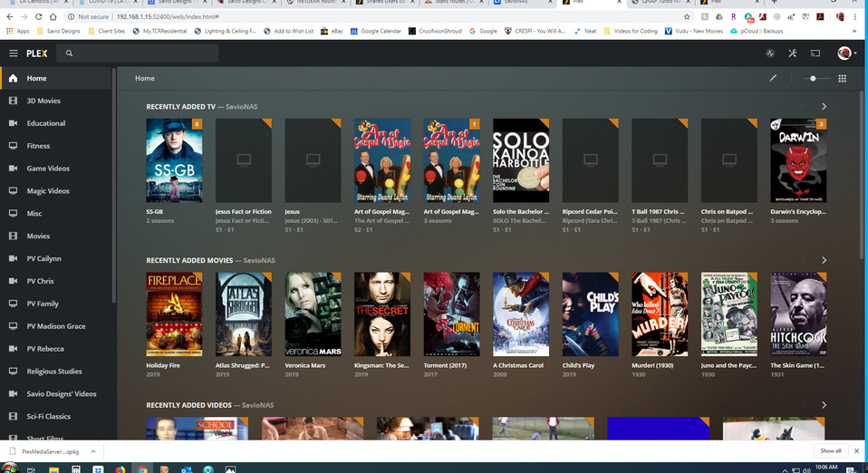This screenshot has height=473, width=868.
Task: Click the PV Cailynn camera icon
Action: [14, 258]
